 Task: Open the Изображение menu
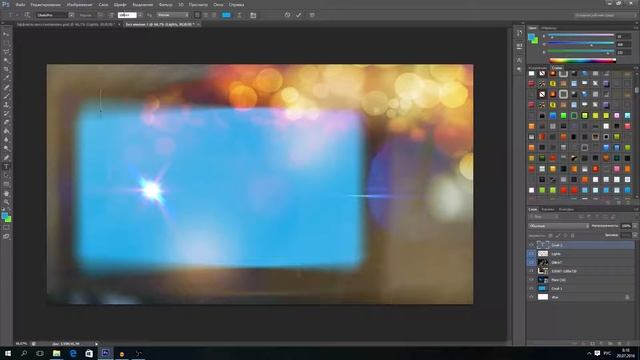(x=79, y=5)
